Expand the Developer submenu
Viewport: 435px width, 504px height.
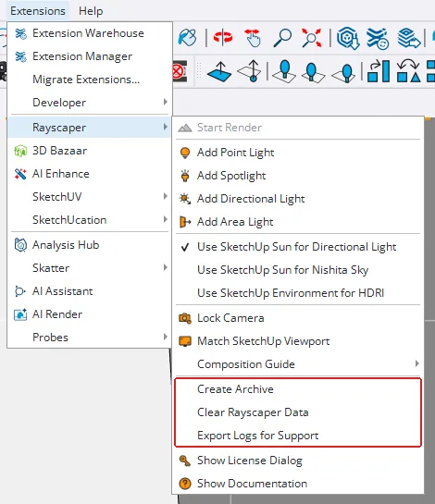90,103
